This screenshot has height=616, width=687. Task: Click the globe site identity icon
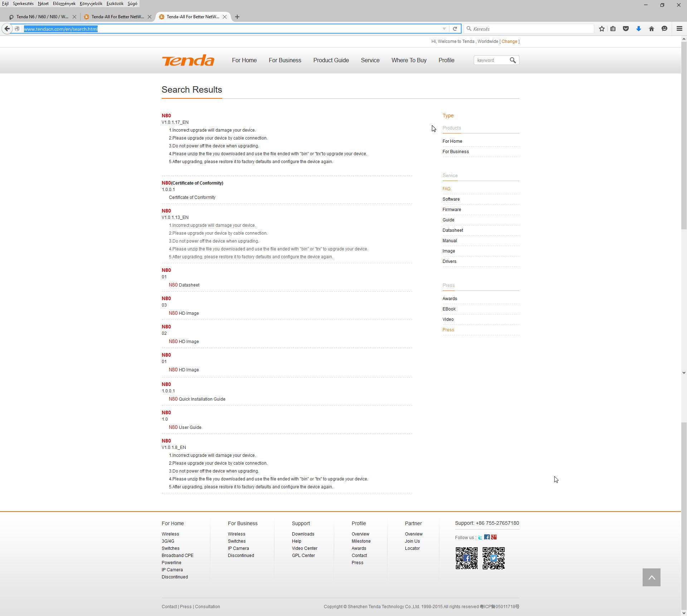(17, 29)
